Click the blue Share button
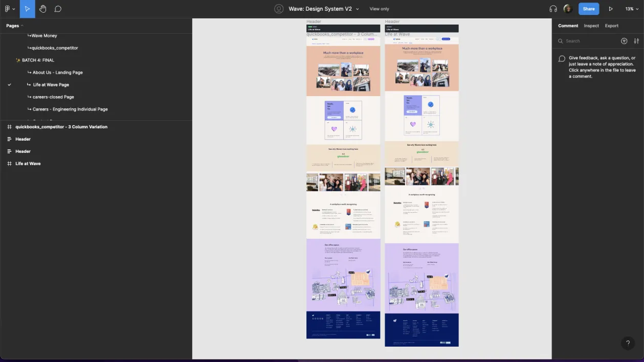Screen dimensions: 644x362 (588, 9)
